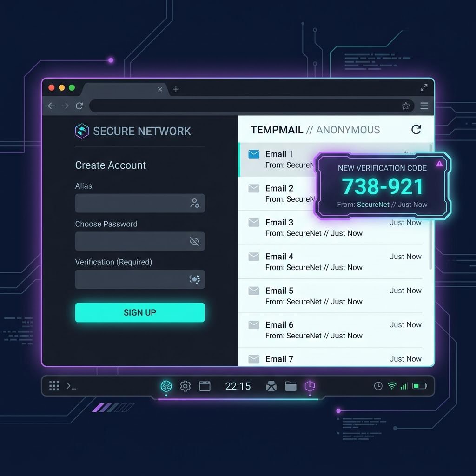Click the SIGN UP button

[x=140, y=312]
